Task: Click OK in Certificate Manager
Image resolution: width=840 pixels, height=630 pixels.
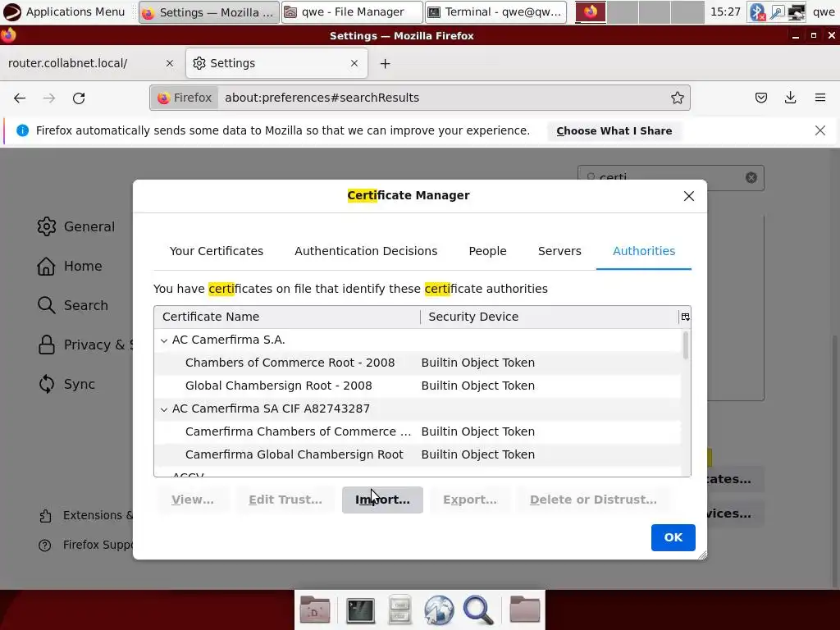Action: pos(673,537)
